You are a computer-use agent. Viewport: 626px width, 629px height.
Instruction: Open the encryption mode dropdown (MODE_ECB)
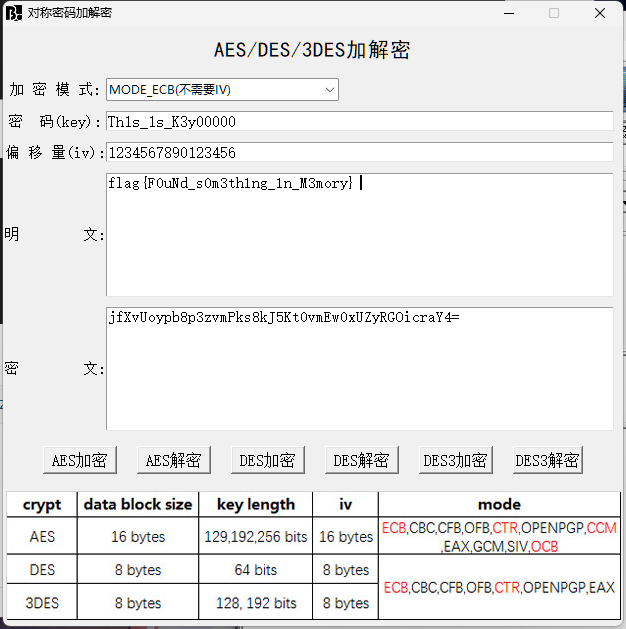(222, 90)
